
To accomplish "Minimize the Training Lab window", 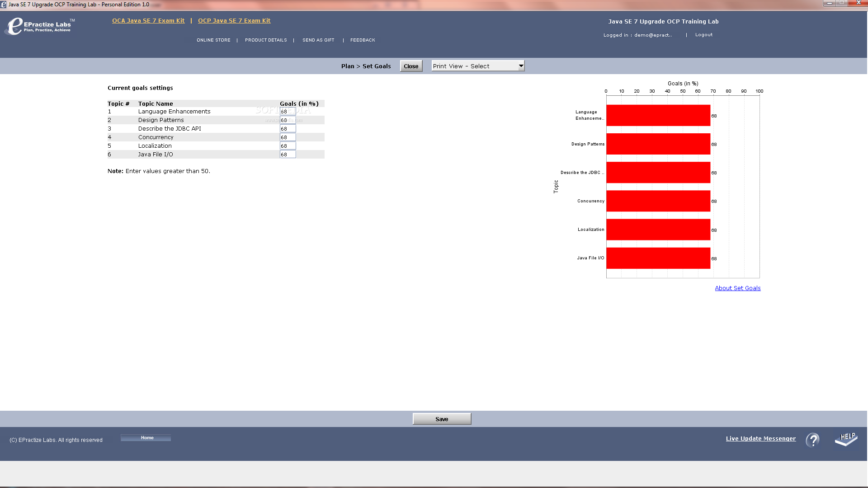I will (829, 3).
